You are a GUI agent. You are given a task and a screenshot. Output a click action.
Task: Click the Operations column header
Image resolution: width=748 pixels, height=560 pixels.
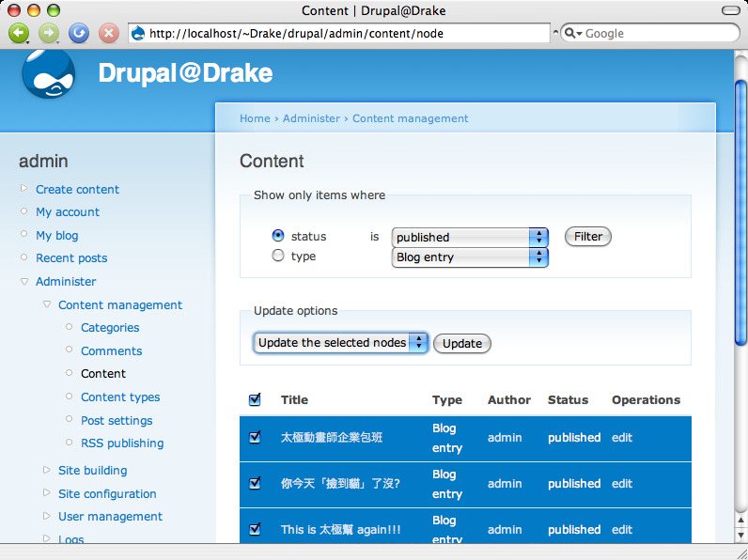[x=646, y=400]
